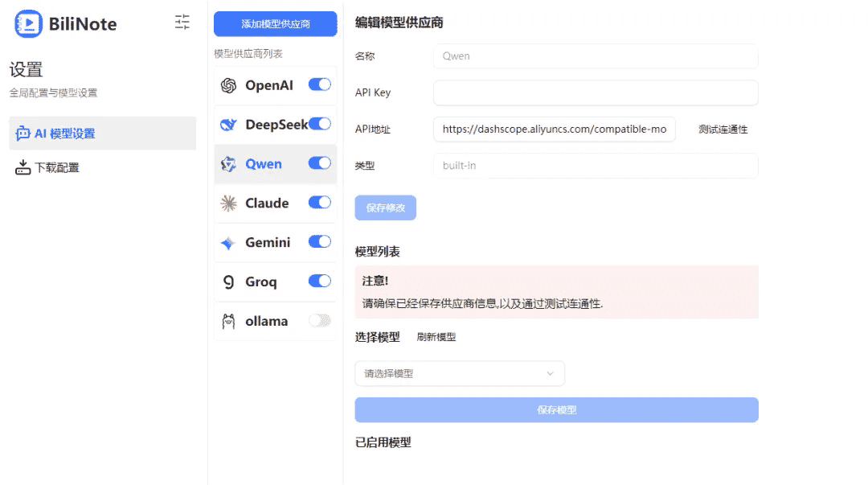Click the Groq logo icon
Screen dimensions: 868x485
(x=228, y=282)
